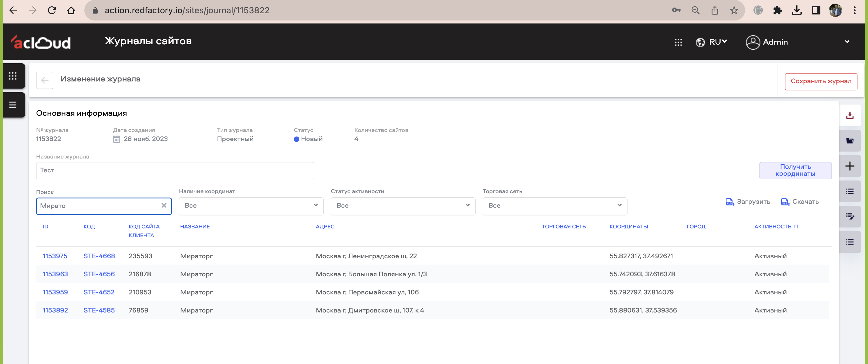Open the Chrome profile avatar

coord(835,11)
